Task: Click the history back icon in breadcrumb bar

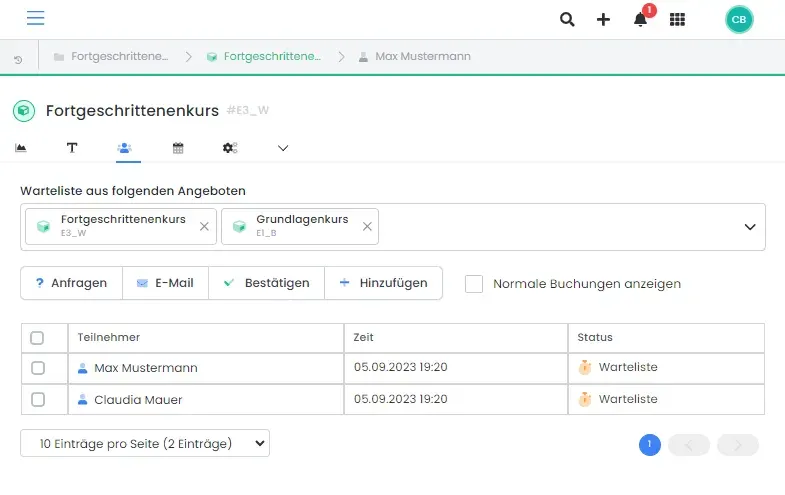Action: [x=18, y=60]
